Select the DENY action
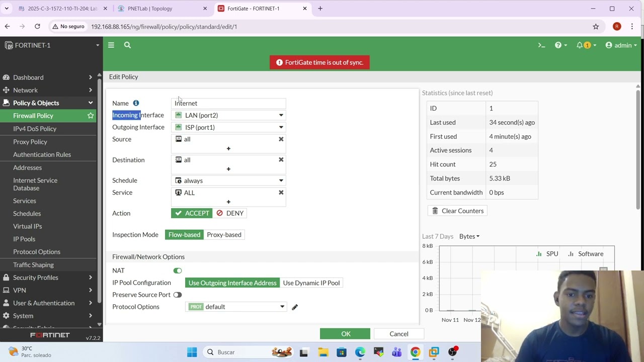 [x=229, y=213]
